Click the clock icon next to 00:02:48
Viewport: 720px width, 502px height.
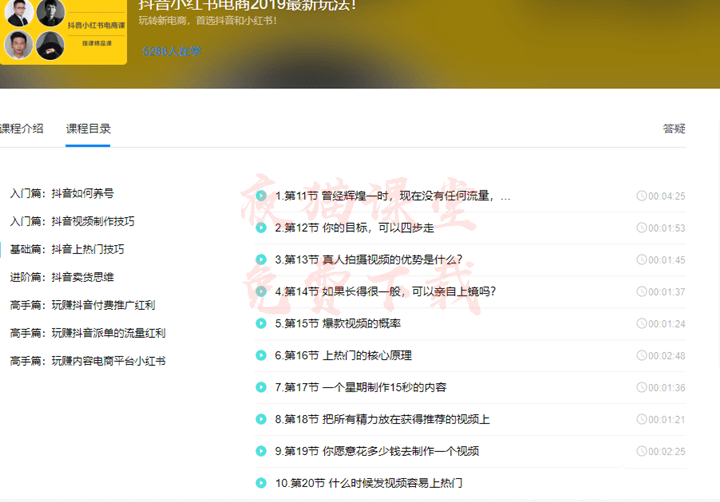pos(641,355)
